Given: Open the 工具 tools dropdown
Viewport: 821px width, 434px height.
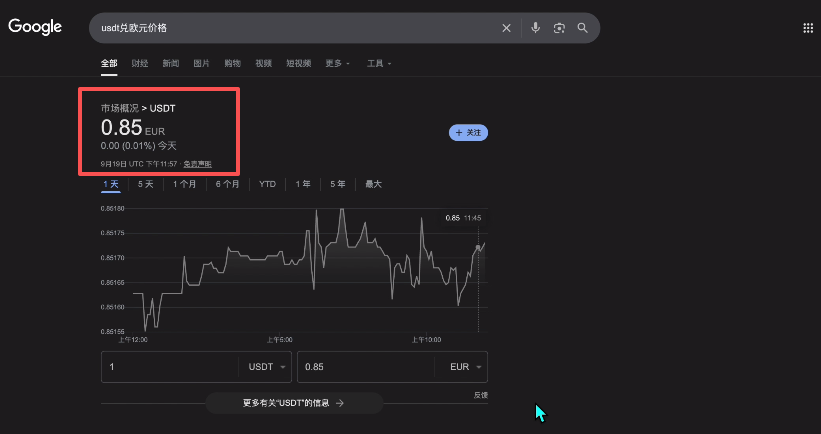Looking at the screenshot, I should [379, 64].
